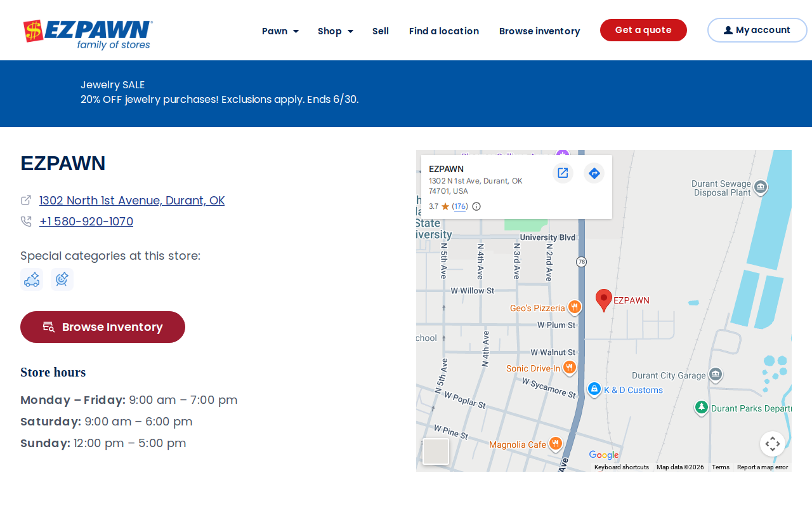
Task: Click the Get a quote button
Action: pos(643,30)
